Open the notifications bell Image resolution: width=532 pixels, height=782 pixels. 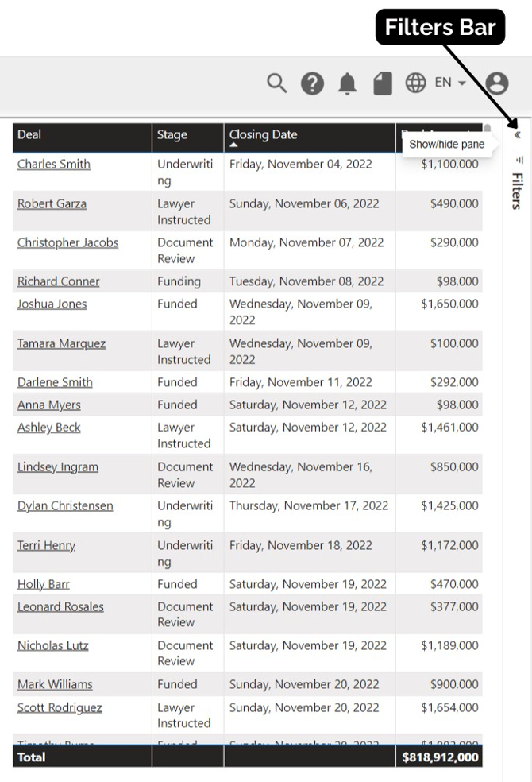tap(347, 83)
